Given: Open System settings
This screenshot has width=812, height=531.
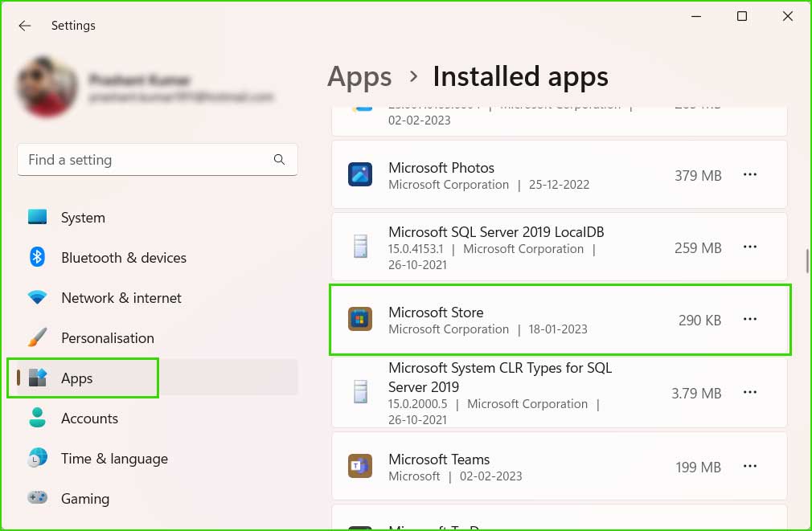Looking at the screenshot, I should click(158, 218).
